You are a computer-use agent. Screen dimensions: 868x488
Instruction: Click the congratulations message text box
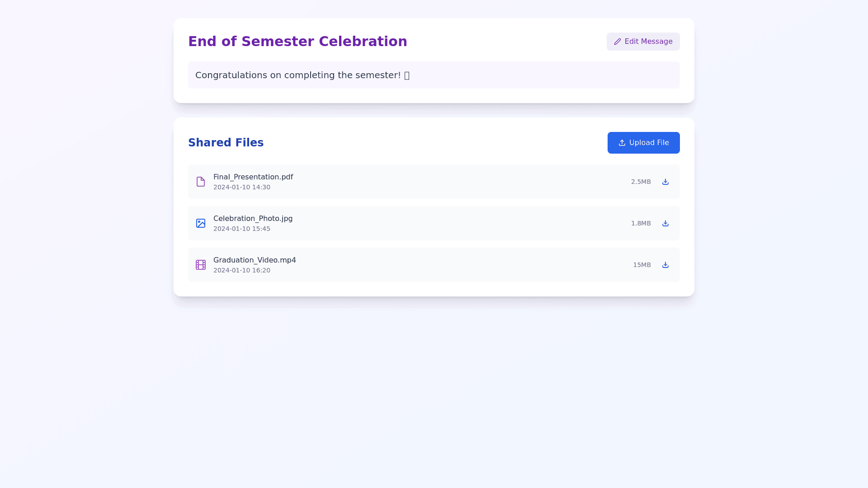(434, 75)
